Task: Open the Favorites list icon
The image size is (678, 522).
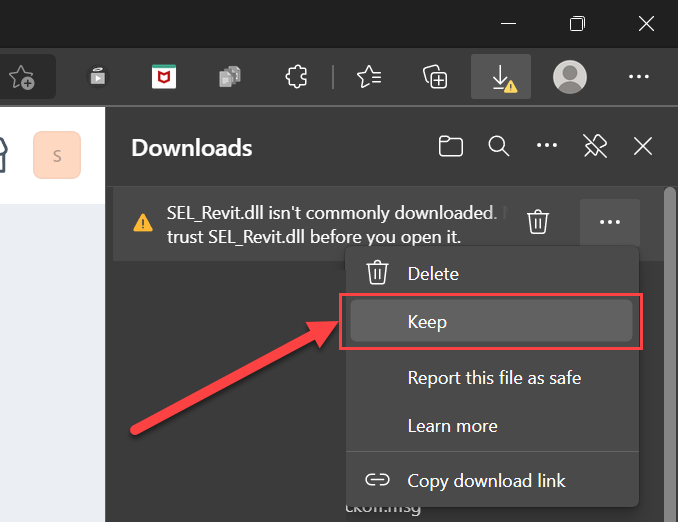Action: (369, 77)
